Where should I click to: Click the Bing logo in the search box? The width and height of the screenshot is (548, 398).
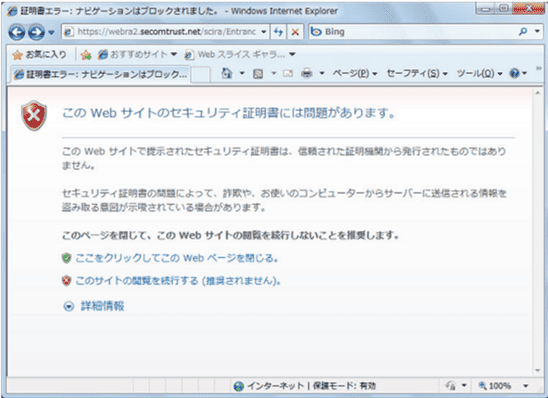[316, 32]
